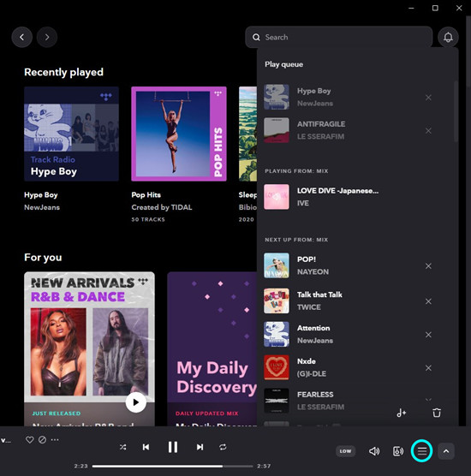Like the current track with heart
Viewport: 471px width, 476px height.
coord(30,439)
